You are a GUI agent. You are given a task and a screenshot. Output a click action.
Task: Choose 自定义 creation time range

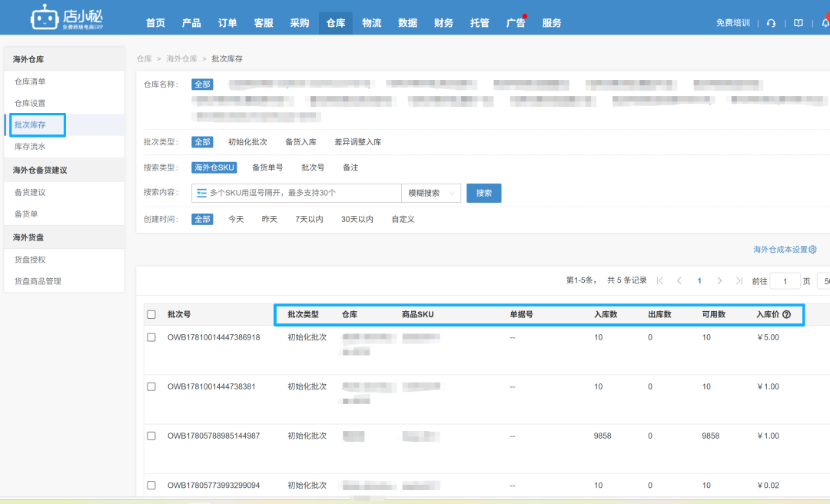[x=403, y=219]
